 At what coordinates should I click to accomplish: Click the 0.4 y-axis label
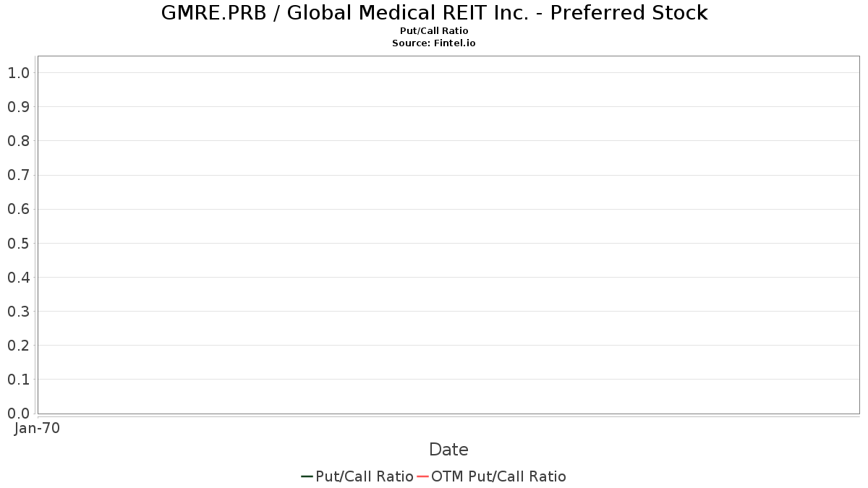(18, 277)
